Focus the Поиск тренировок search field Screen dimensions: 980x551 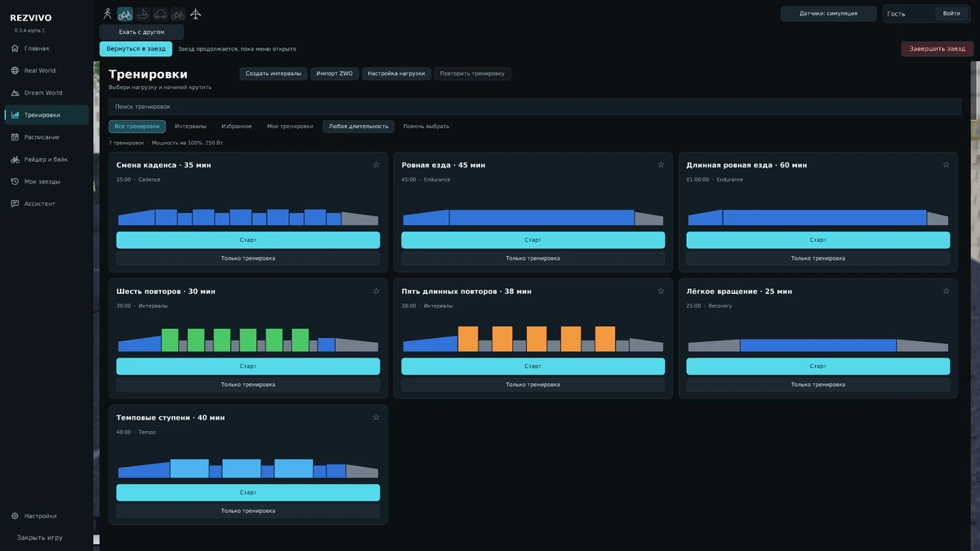tap(535, 107)
